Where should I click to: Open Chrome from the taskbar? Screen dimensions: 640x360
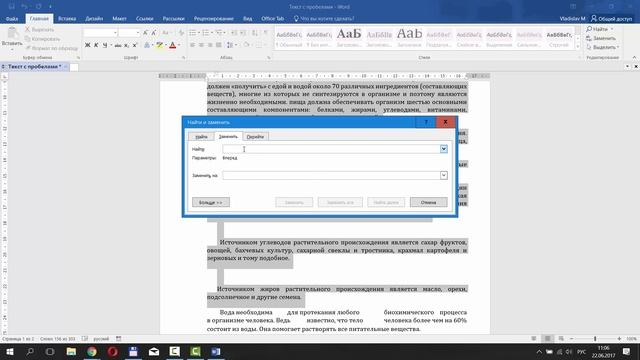[92, 351]
